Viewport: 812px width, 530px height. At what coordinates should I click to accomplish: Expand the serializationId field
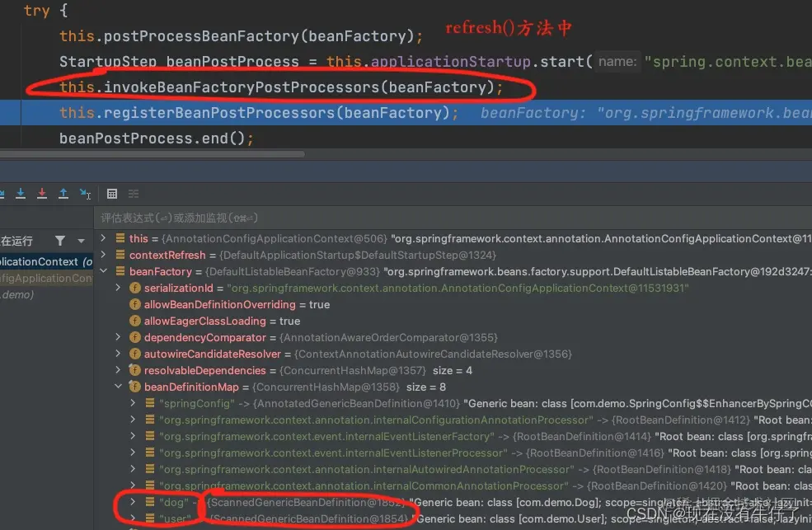118,288
